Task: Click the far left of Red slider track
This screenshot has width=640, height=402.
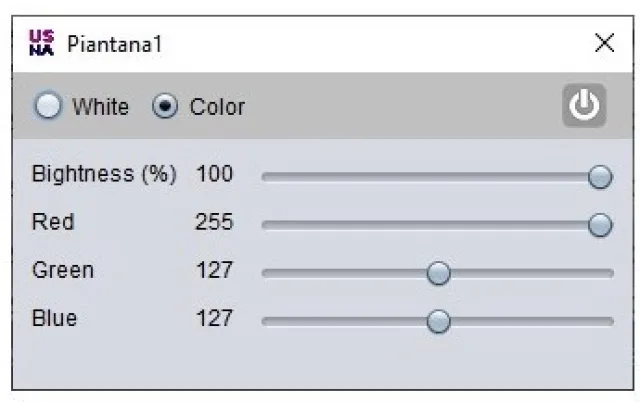Action: pyautogui.click(x=268, y=224)
